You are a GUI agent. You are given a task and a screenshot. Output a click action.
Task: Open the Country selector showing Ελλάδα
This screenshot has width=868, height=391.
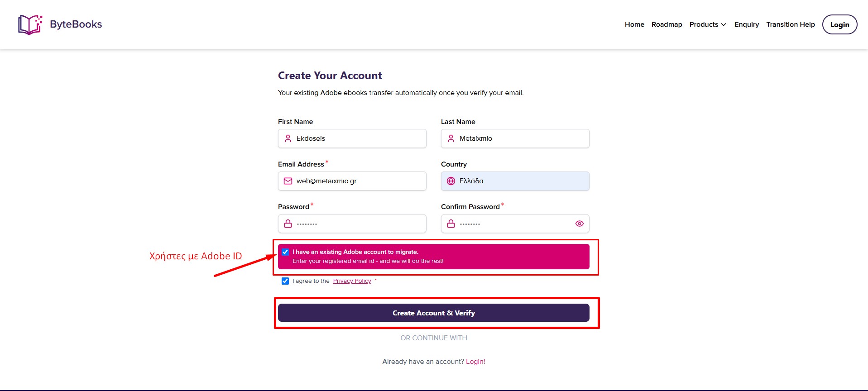tap(515, 181)
